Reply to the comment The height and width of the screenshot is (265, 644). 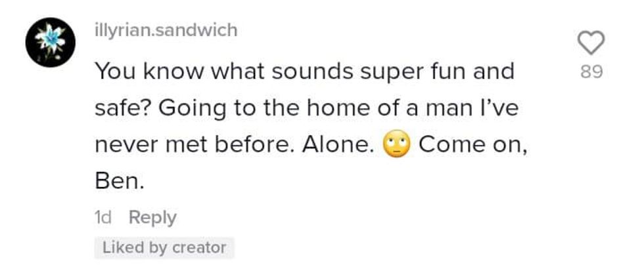pyautogui.click(x=152, y=217)
